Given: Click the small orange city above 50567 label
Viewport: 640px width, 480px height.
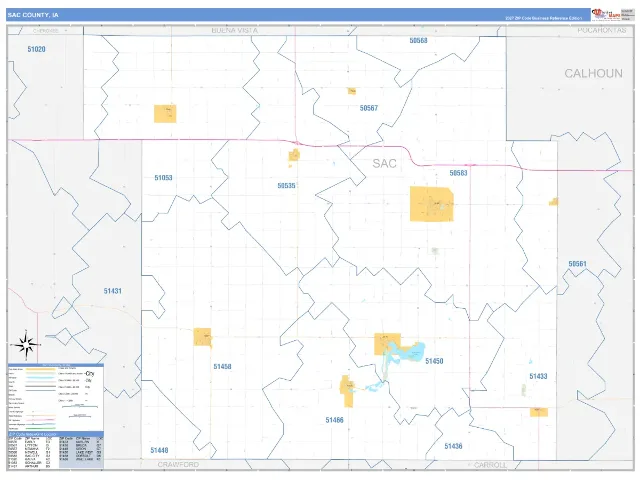Looking at the screenshot, I should click(352, 91).
